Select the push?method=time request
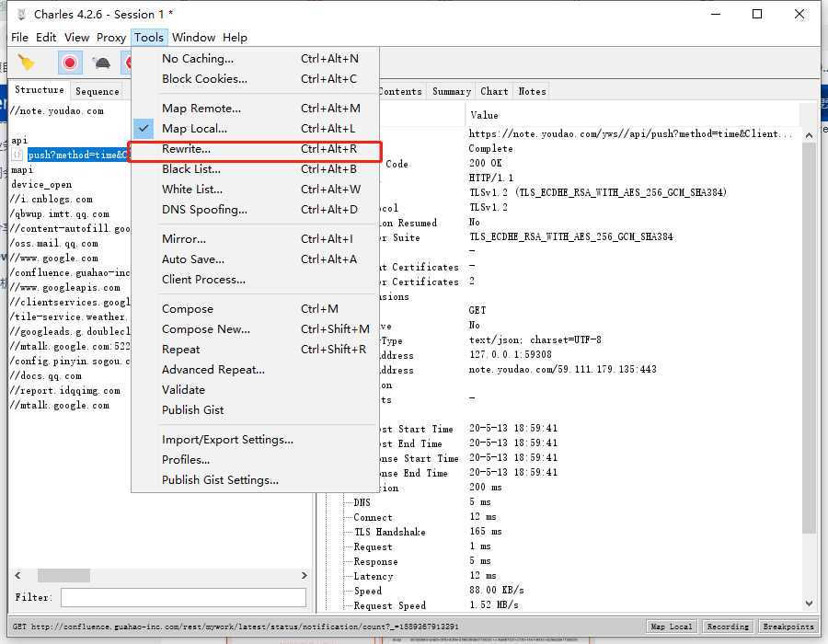 (78, 155)
